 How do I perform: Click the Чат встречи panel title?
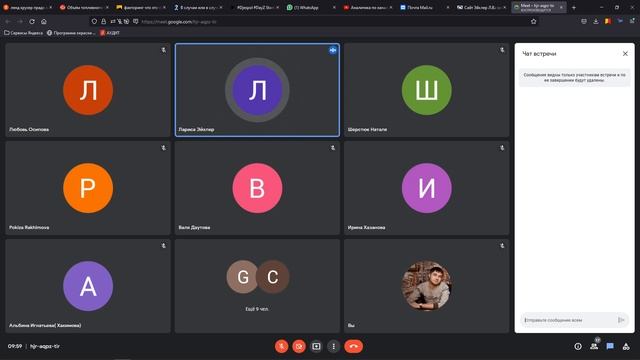[539, 53]
